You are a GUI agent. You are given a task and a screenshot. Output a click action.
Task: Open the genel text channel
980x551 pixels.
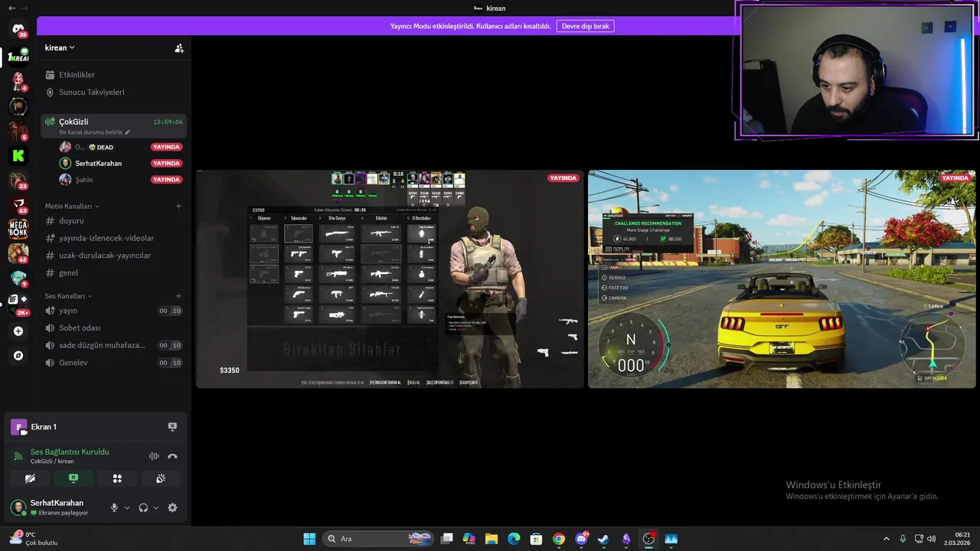click(113, 272)
